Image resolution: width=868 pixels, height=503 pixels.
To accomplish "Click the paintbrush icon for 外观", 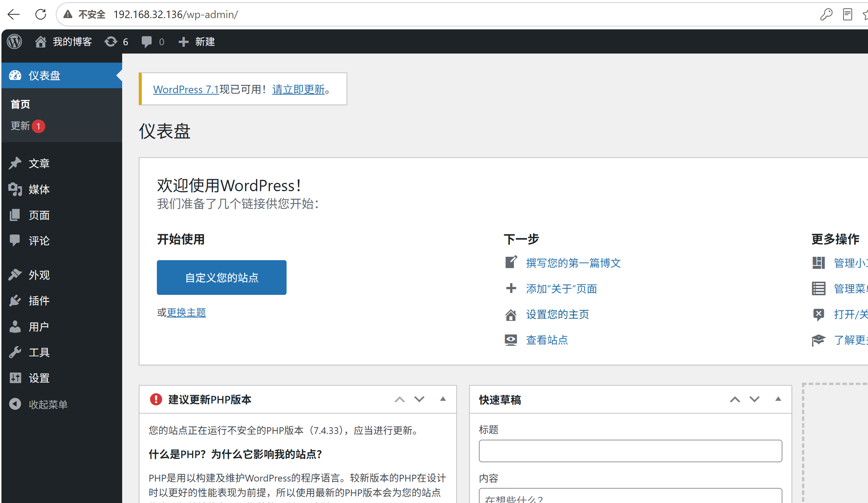I will point(15,275).
